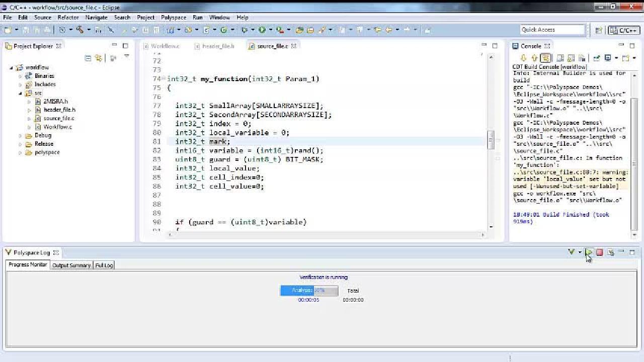Click the New class green icon
Screen dimensions: 644x362
coord(223,30)
